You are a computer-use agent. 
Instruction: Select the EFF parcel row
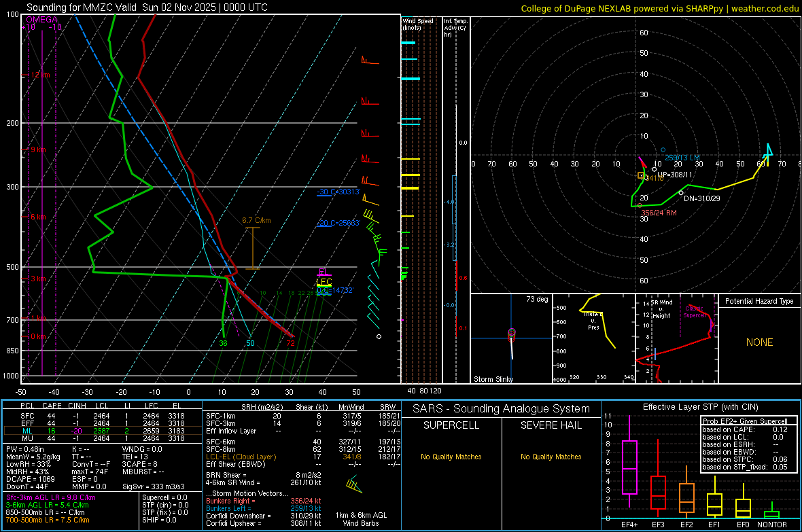(103, 423)
